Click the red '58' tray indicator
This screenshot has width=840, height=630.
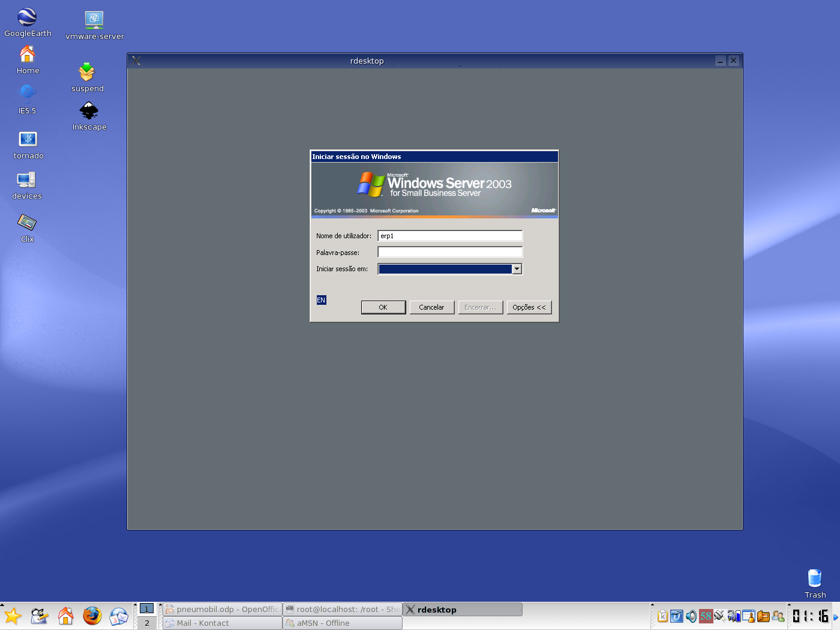pyautogui.click(x=706, y=616)
